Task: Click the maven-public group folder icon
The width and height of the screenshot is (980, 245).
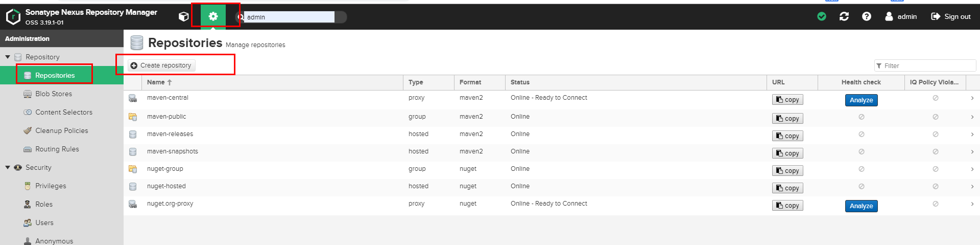Action: pos(133,117)
